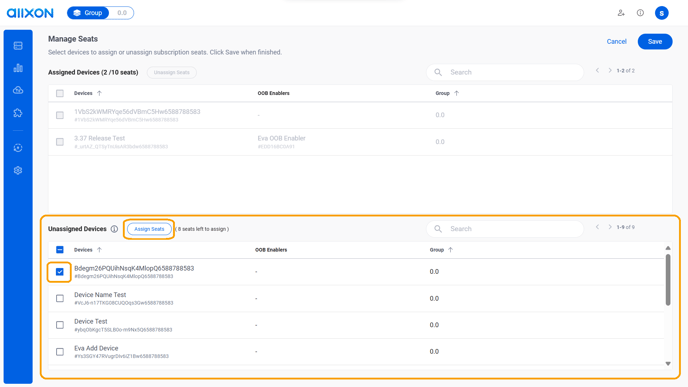Toggle select-all checkbox in Unassigned Devices header
This screenshot has width=688, height=387.
point(60,250)
